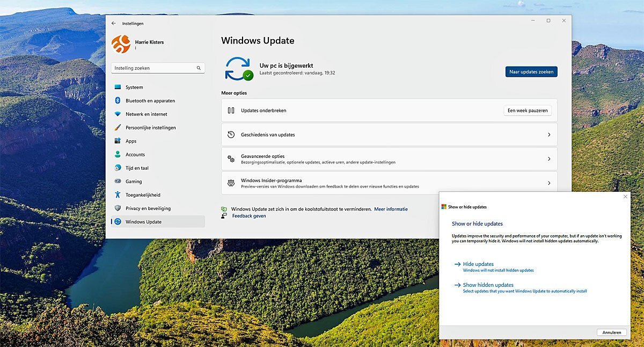Click the pause icon beside Updates onderbreken
This screenshot has width=644, height=347.
231,110
